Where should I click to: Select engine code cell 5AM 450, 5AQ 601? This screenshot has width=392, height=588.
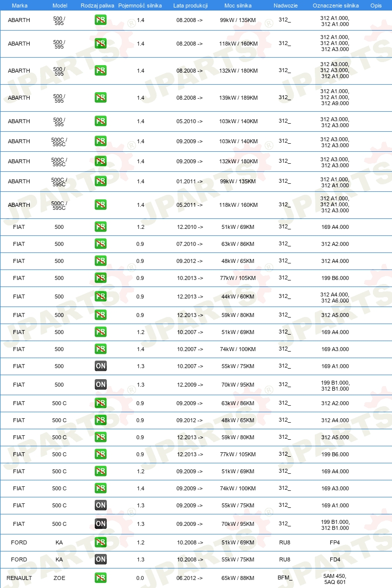335,578
